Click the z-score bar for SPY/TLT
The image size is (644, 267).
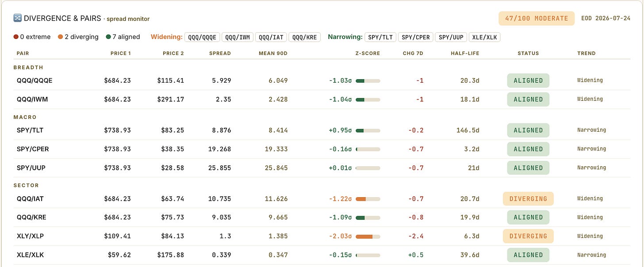pos(368,131)
